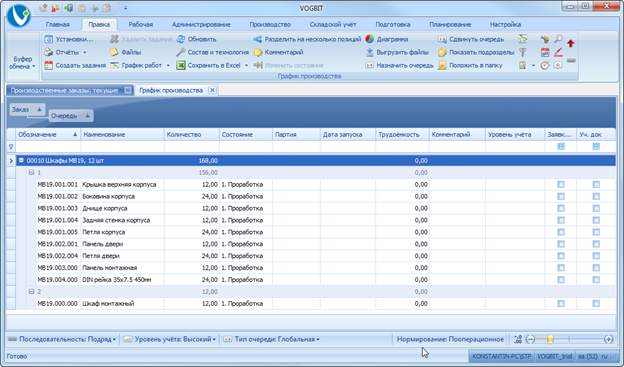
Task: Click the red pencil underline icon
Action: [x=558, y=52]
